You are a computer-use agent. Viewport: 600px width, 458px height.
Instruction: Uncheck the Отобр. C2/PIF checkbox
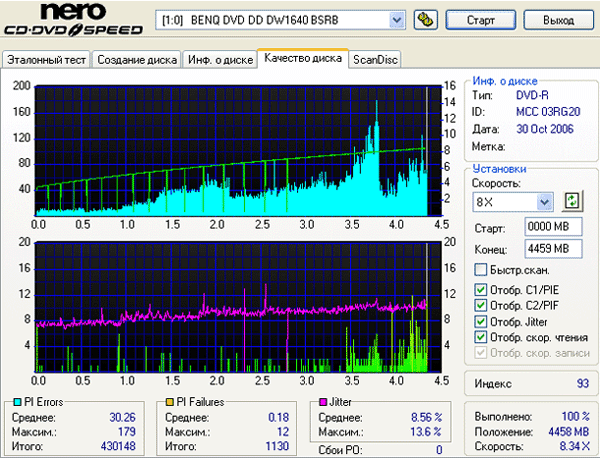click(x=481, y=306)
